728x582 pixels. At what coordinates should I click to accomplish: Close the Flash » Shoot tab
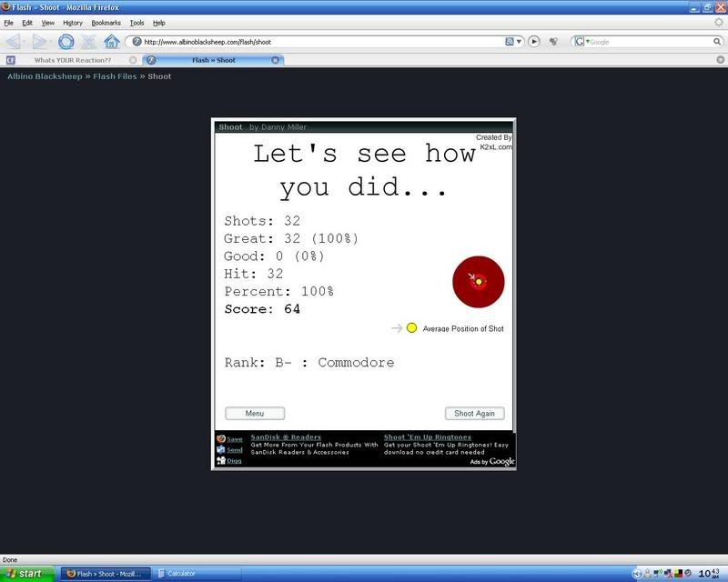point(277,60)
